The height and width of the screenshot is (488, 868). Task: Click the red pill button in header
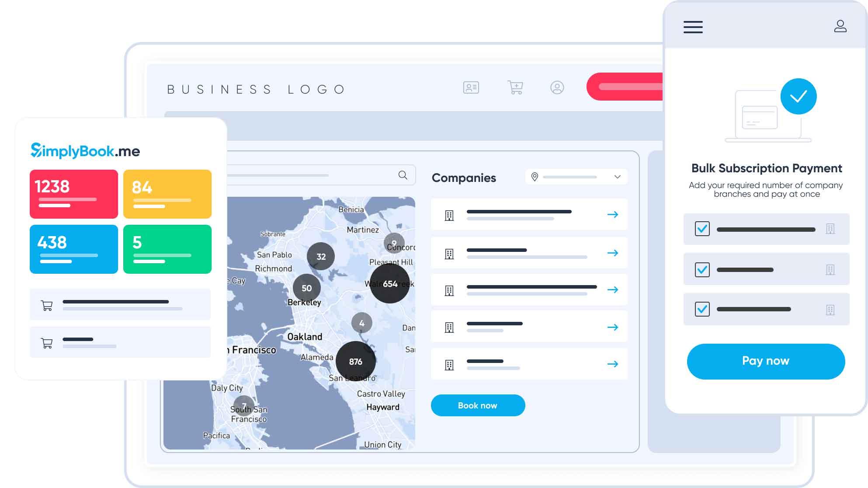click(x=625, y=87)
